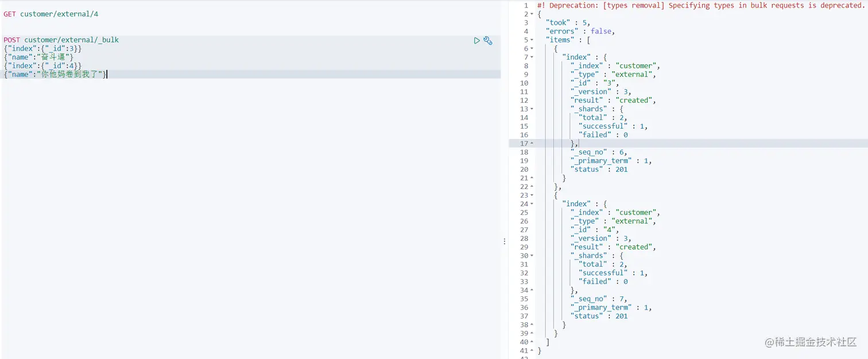Image resolution: width=868 pixels, height=359 pixels.
Task: Click the fold marker at line 38
Action: point(532,325)
